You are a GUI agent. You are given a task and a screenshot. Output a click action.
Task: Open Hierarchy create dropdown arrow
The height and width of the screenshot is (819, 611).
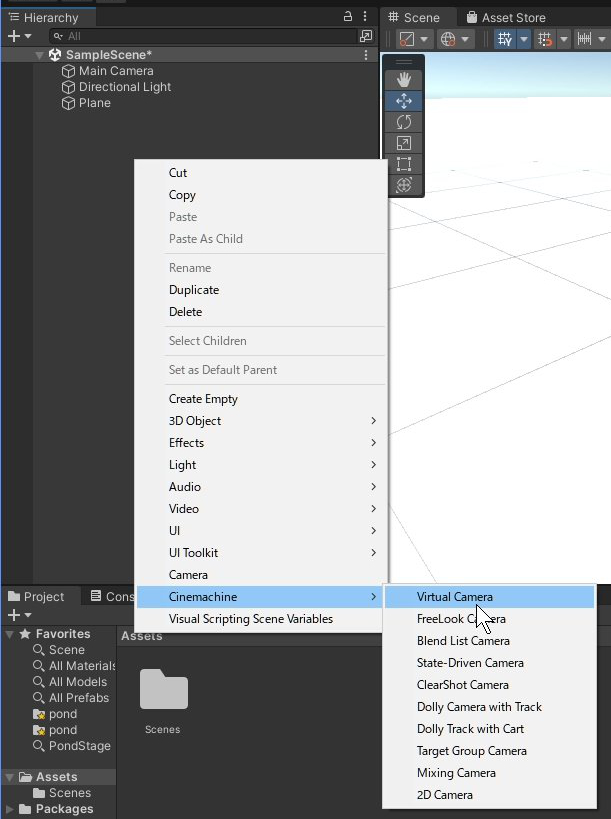[28, 36]
